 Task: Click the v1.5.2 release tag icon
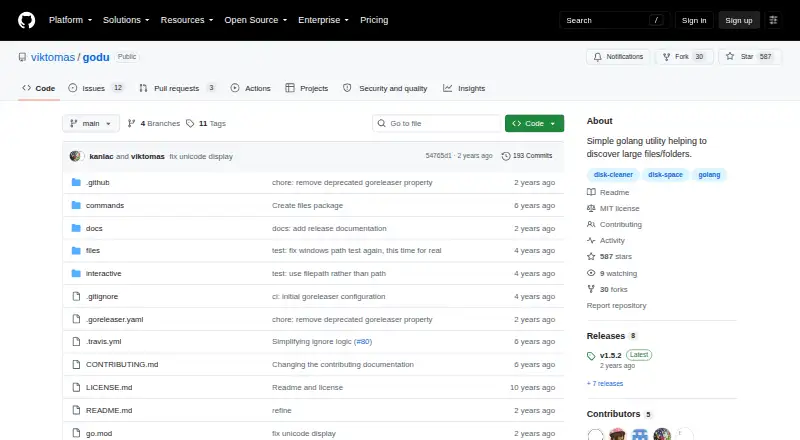pyautogui.click(x=591, y=356)
